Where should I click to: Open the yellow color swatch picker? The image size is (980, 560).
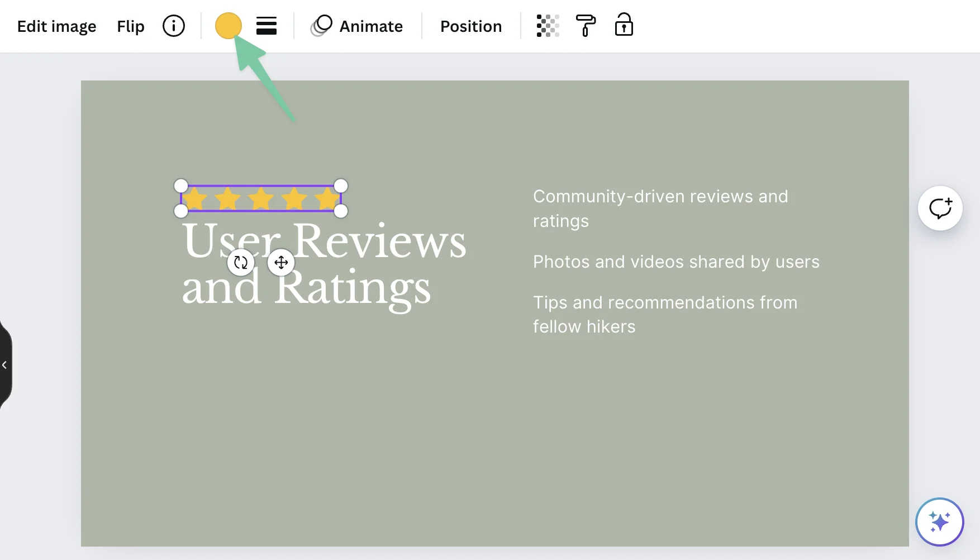tap(229, 26)
